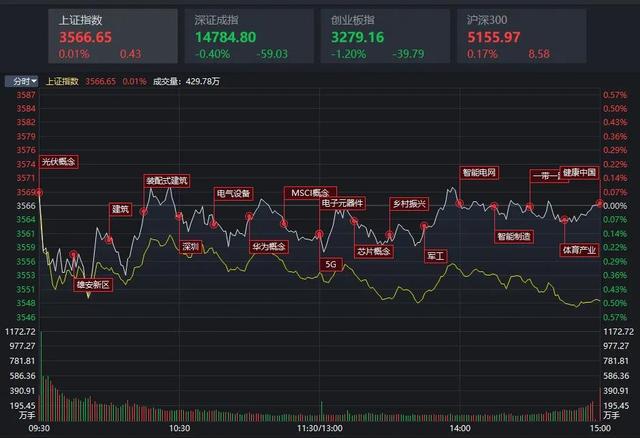The height and width of the screenshot is (438, 640).
Task: Open the 电子元器件 marker tag
Action: [342, 203]
